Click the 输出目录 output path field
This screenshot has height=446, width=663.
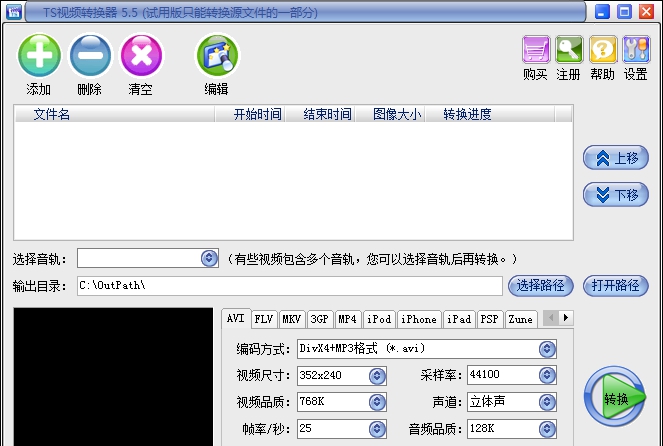(290, 286)
